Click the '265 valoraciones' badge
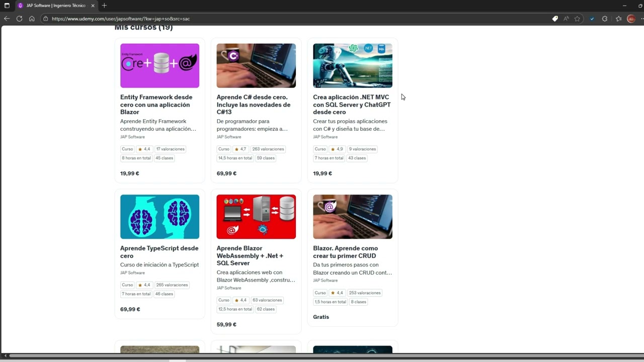The height and width of the screenshot is (362, 644). [172, 285]
